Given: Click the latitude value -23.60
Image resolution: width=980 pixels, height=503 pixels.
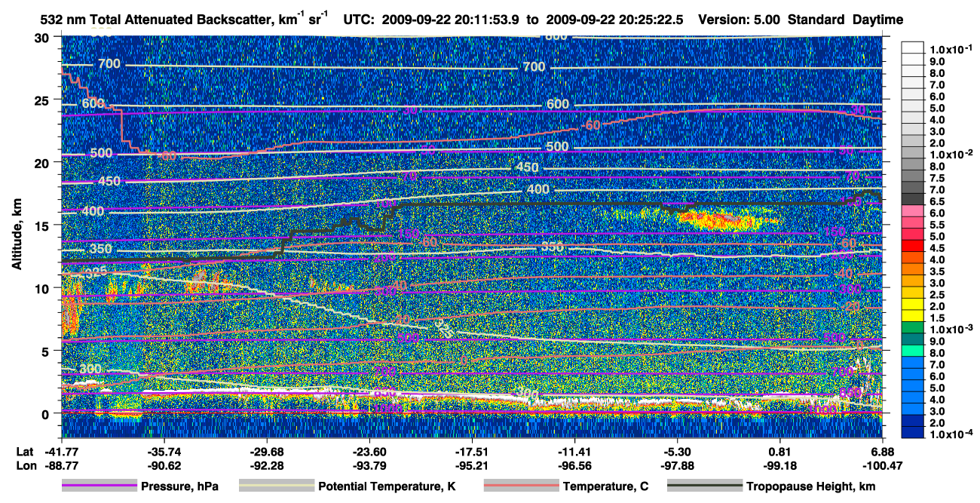Looking at the screenshot, I should (x=369, y=450).
